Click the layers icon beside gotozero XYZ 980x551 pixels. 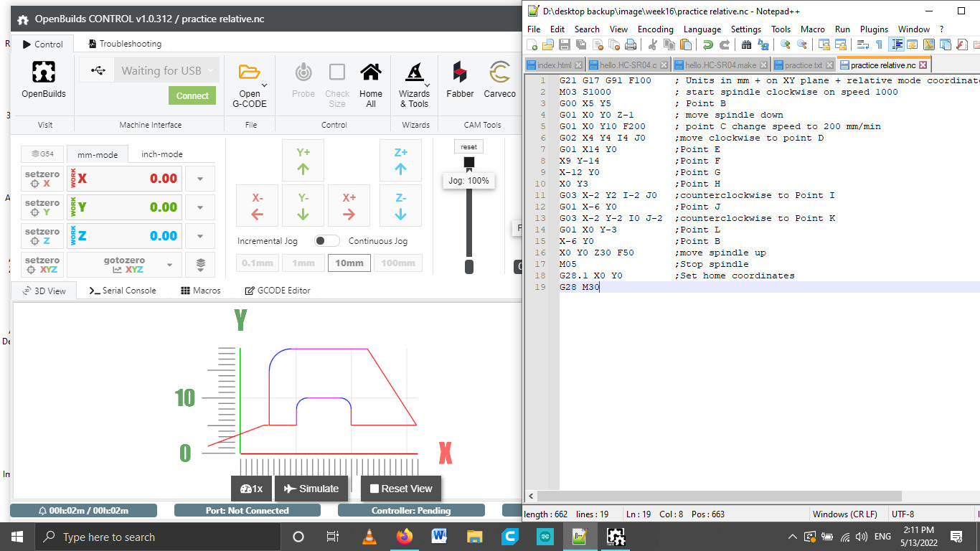(x=200, y=265)
